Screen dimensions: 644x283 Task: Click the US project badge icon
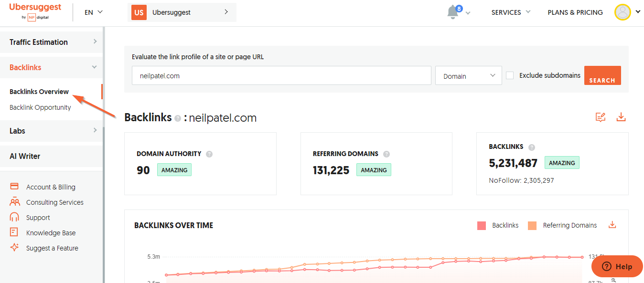pos(139,12)
